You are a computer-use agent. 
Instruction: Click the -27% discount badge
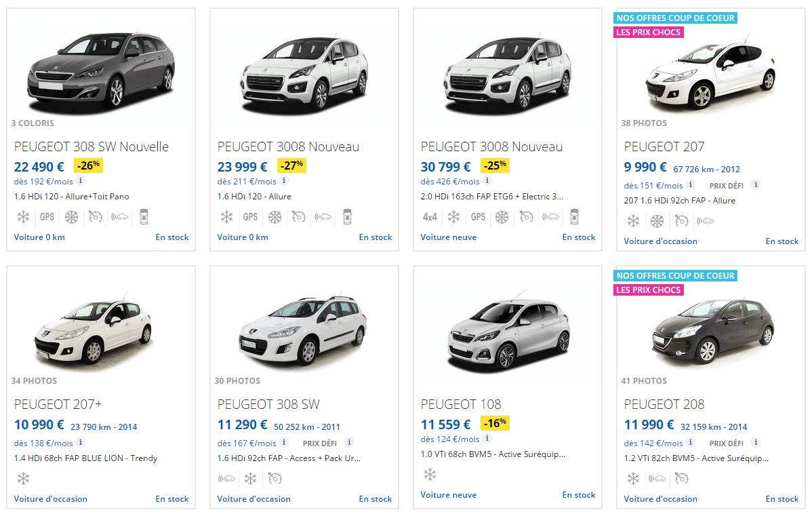[291, 166]
